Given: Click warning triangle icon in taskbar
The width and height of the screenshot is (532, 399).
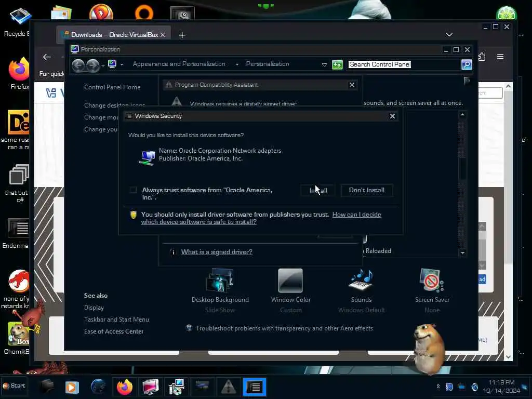Looking at the screenshot, I should coord(229,387).
